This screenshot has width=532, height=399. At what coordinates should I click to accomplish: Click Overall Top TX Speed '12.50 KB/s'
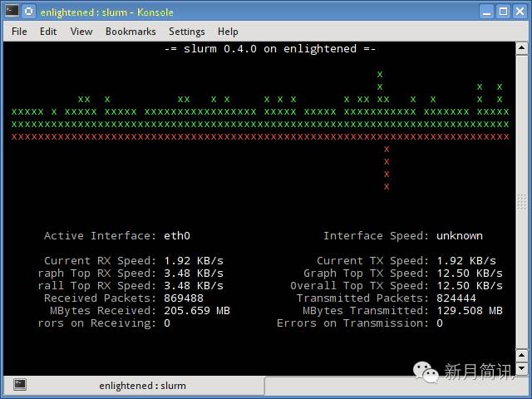[x=470, y=286]
